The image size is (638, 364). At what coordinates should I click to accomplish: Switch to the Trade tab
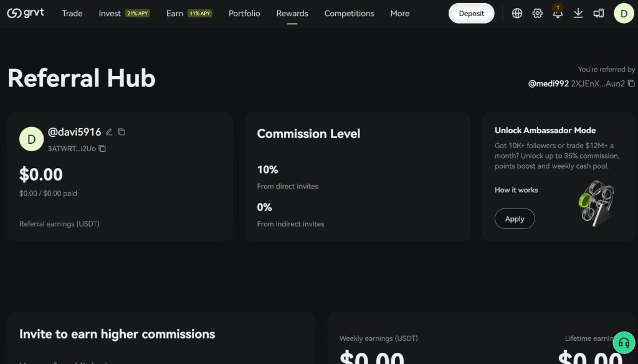72,13
